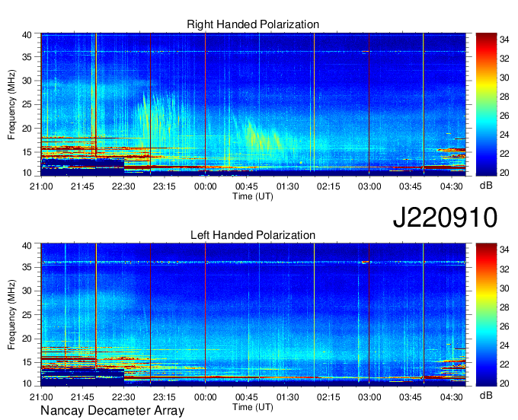Select the 01:30 time tick on Right Handed plot
The height and width of the screenshot is (420, 518).
287,186
